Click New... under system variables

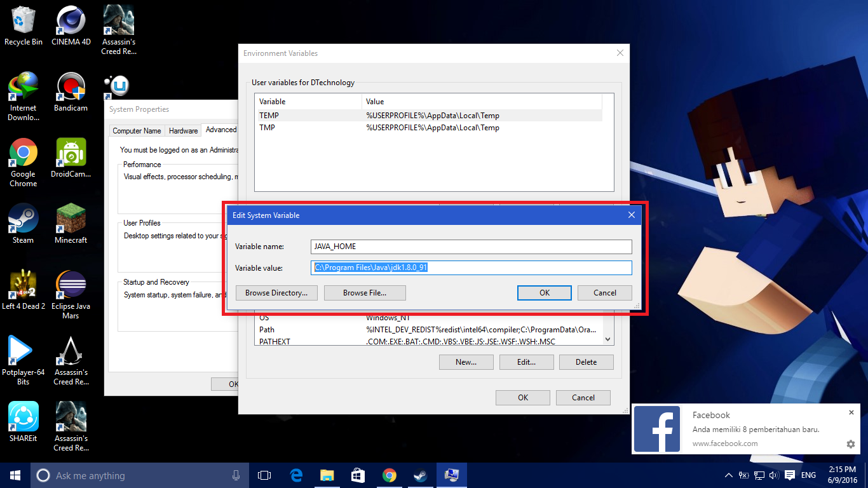click(x=466, y=362)
